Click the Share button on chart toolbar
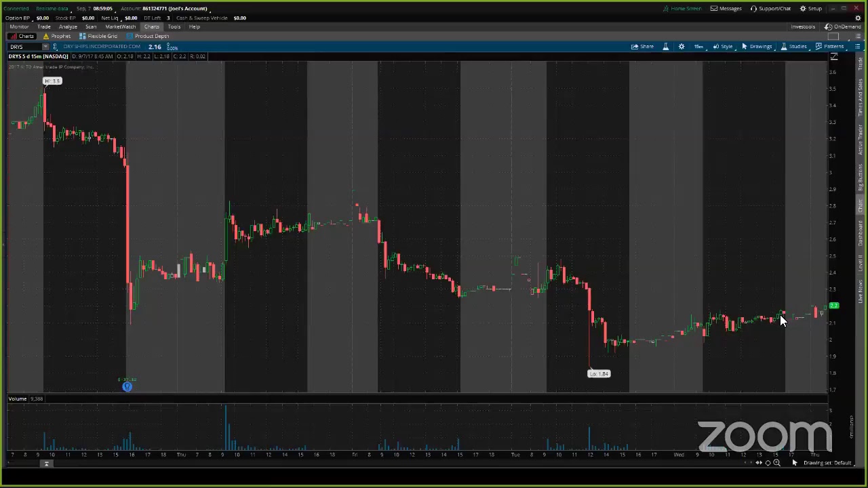 pos(643,47)
